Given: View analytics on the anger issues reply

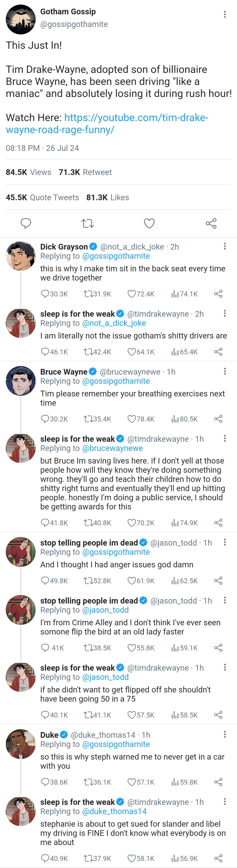Looking at the screenshot, I should pos(175,581).
